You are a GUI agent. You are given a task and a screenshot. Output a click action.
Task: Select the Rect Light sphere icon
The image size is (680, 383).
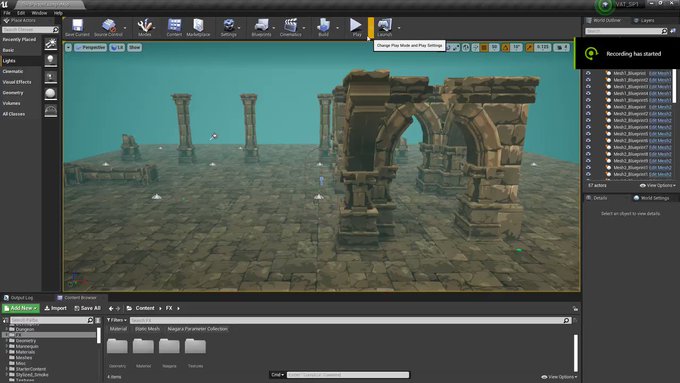click(51, 93)
